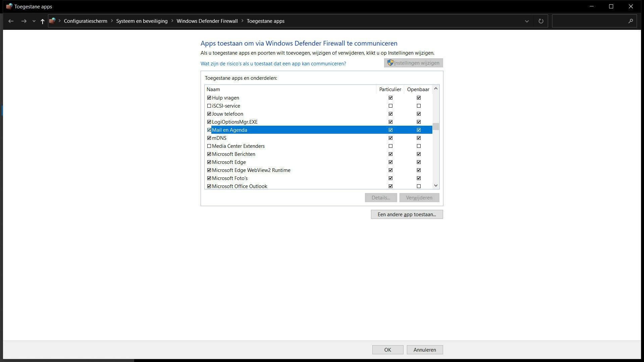Click the shield icon on Instellingen wijzigen
This screenshot has width=644, height=362.
[390, 63]
